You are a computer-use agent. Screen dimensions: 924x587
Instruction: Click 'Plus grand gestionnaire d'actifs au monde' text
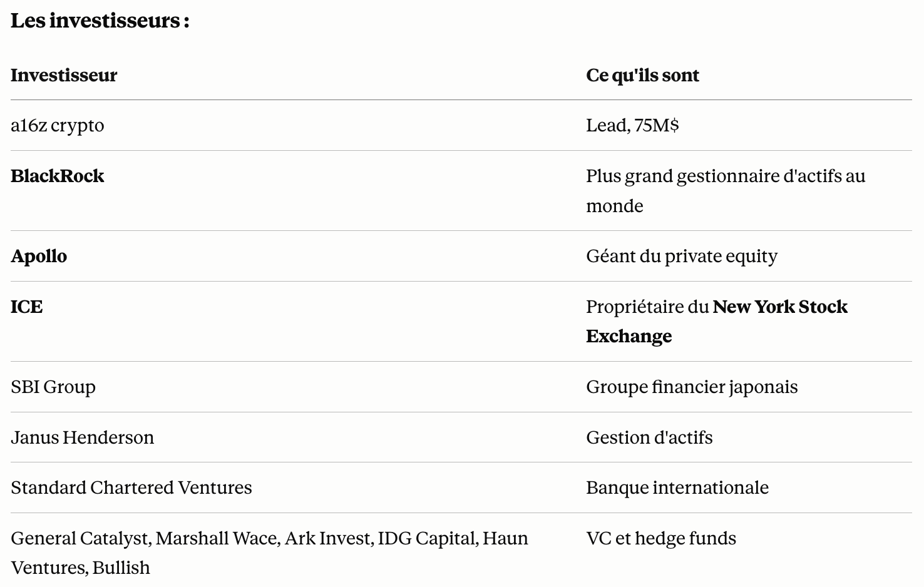point(726,191)
